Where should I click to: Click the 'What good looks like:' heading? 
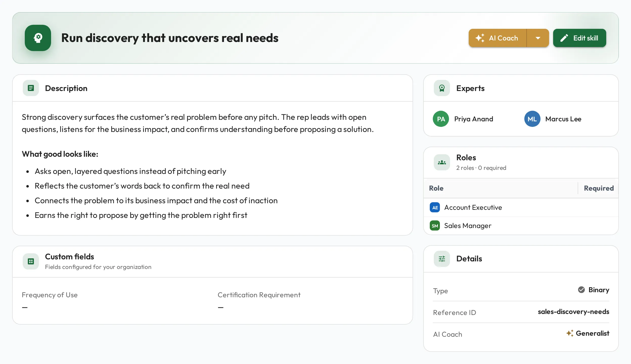click(60, 154)
